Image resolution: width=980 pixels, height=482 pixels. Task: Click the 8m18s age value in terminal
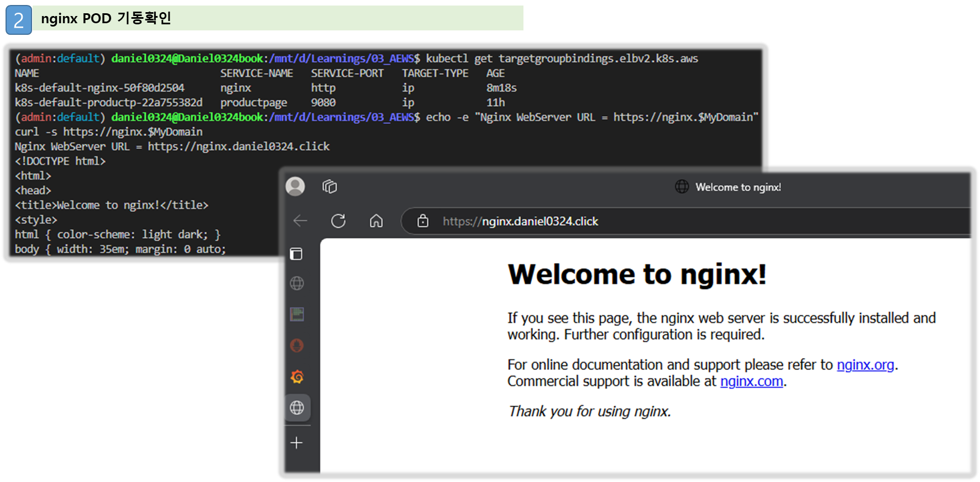point(501,88)
